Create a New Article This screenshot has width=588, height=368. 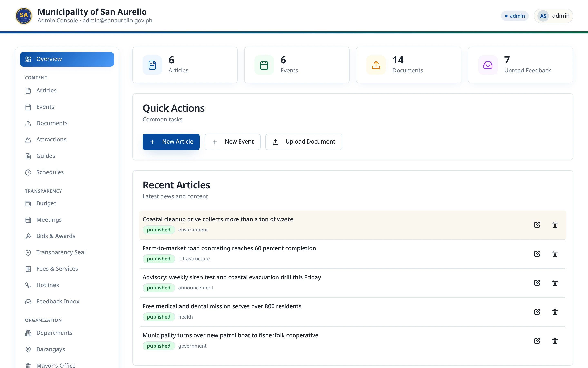[171, 142]
